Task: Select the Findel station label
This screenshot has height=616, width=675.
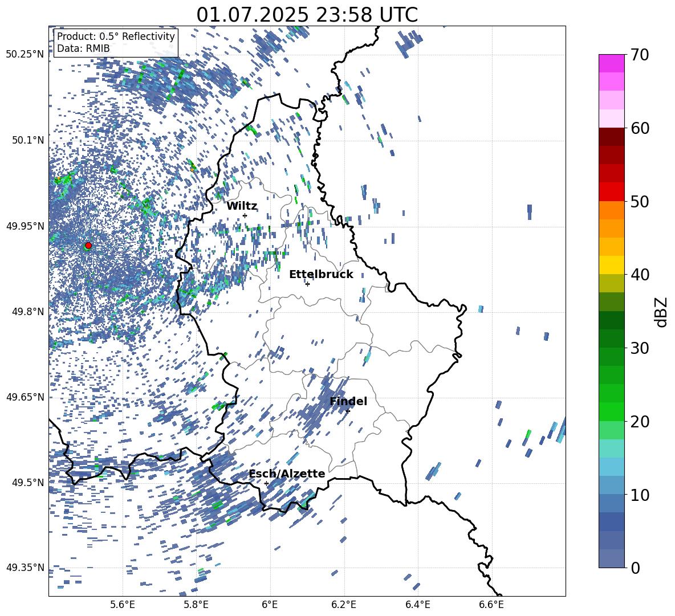Action: click(348, 401)
